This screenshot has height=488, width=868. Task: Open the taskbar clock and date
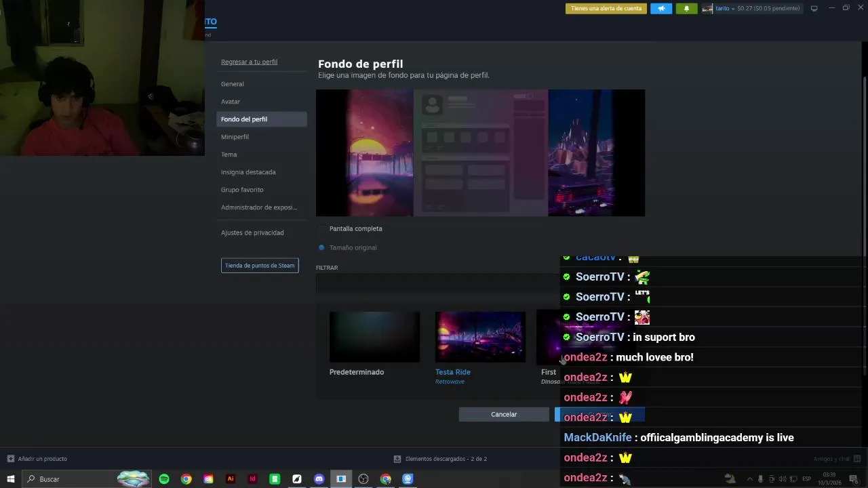click(x=829, y=479)
